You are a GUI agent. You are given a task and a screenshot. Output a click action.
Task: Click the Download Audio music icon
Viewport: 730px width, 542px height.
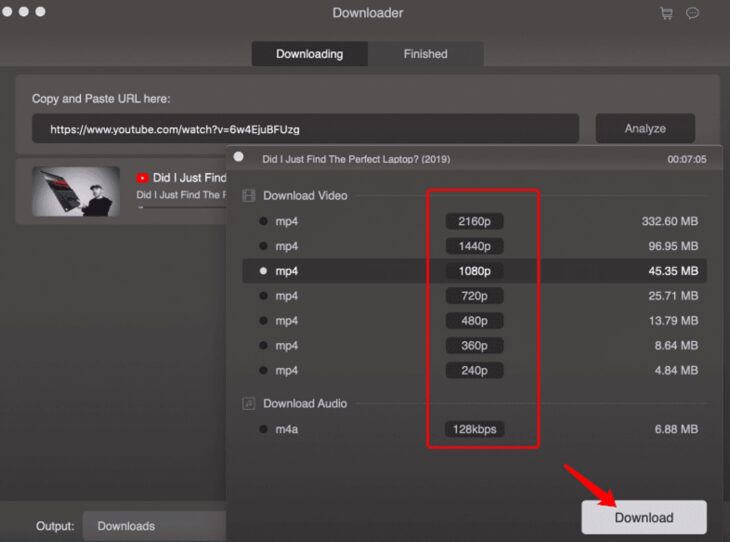(249, 403)
